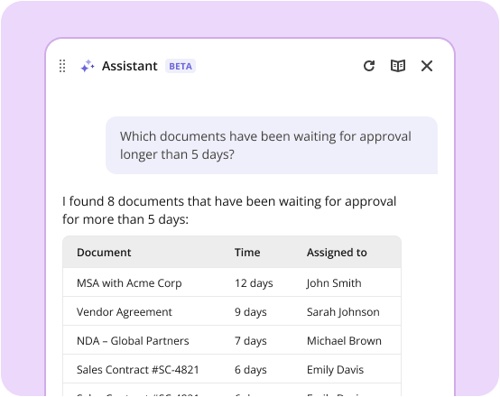This screenshot has width=500, height=397.
Task: Click the drag handle dots icon
Action: click(x=62, y=66)
